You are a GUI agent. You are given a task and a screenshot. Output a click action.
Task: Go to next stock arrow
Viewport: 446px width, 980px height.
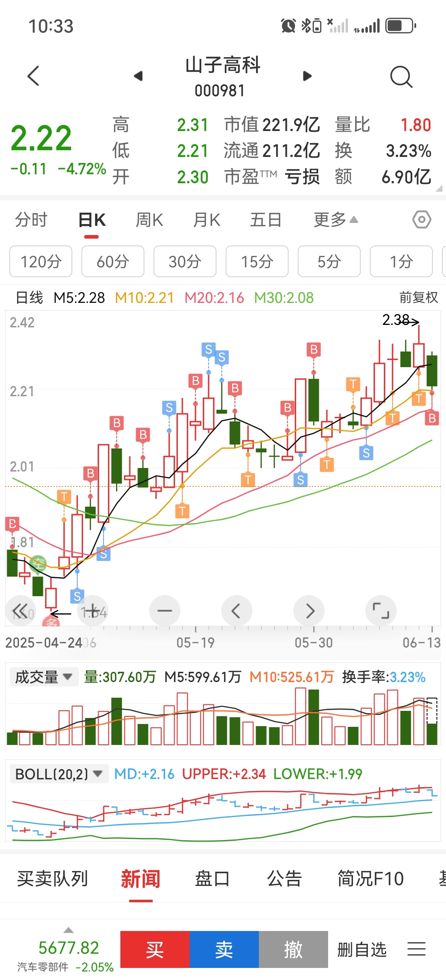pos(307,76)
